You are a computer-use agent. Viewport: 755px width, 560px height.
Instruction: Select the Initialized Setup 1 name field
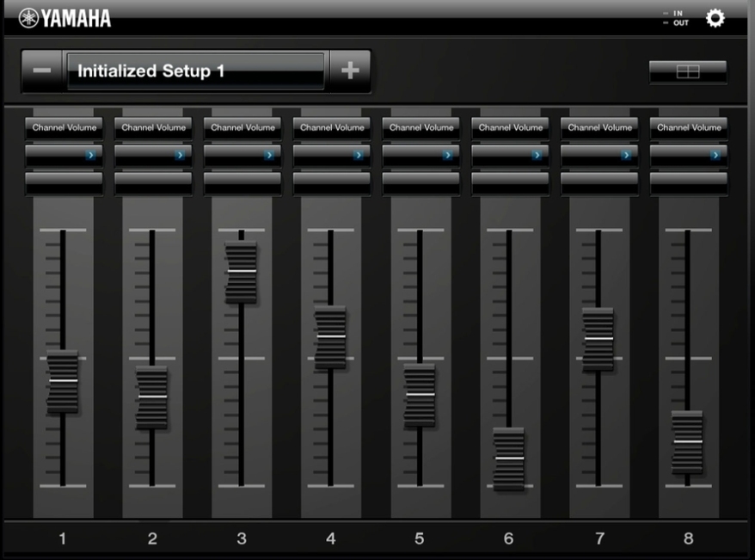(x=195, y=71)
